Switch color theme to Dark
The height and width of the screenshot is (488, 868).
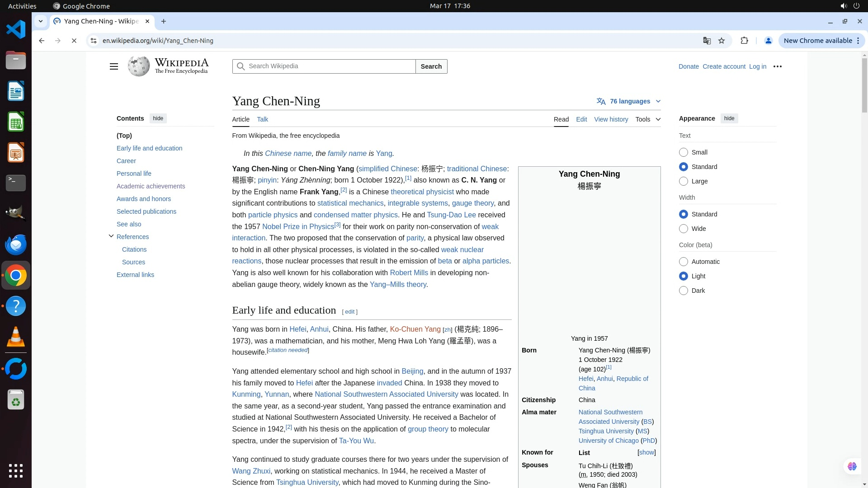click(684, 291)
